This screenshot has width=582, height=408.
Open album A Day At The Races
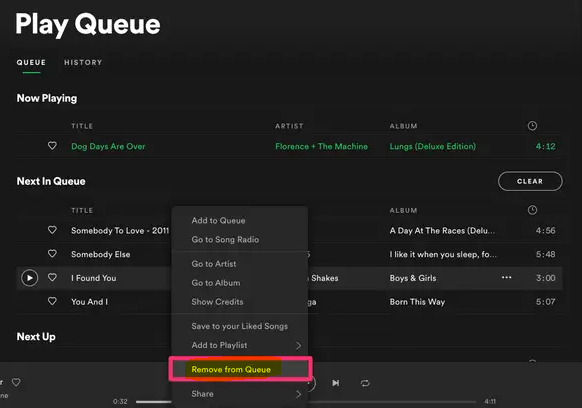pos(442,231)
